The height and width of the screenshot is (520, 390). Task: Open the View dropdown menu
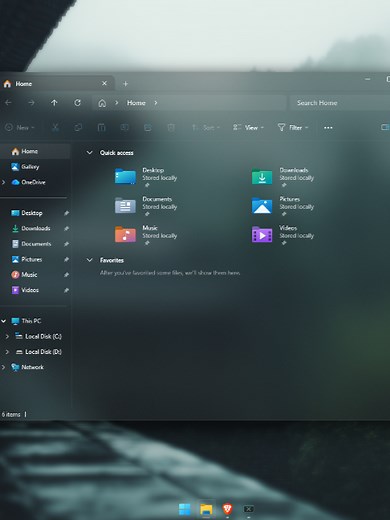pos(248,128)
